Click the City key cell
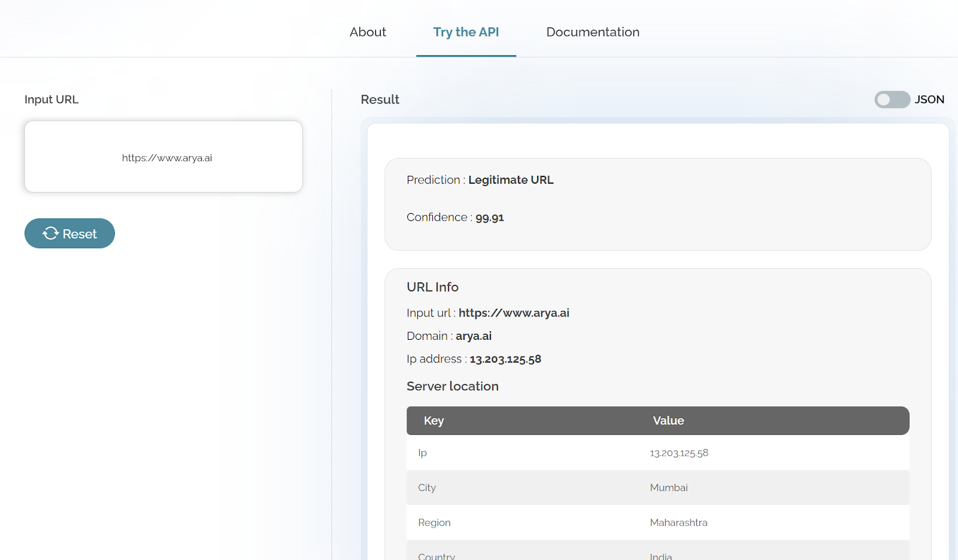The height and width of the screenshot is (560, 958). click(x=427, y=488)
